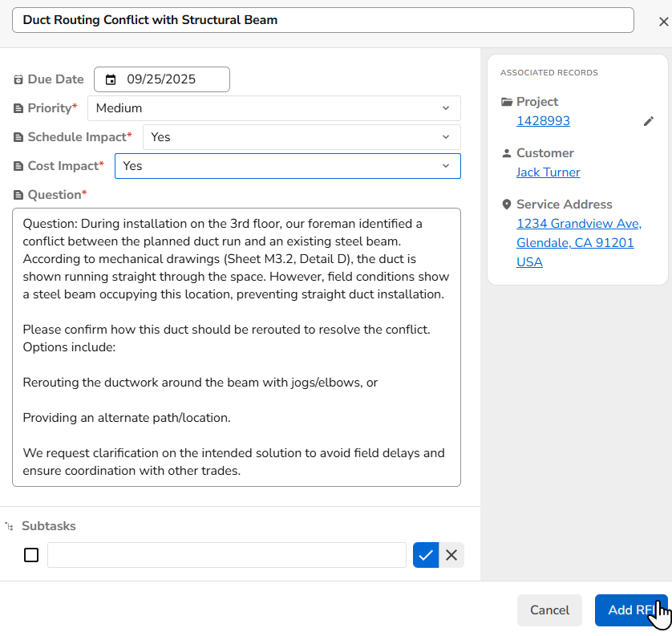
Task: Click inside the Question text area
Action: [x=237, y=347]
